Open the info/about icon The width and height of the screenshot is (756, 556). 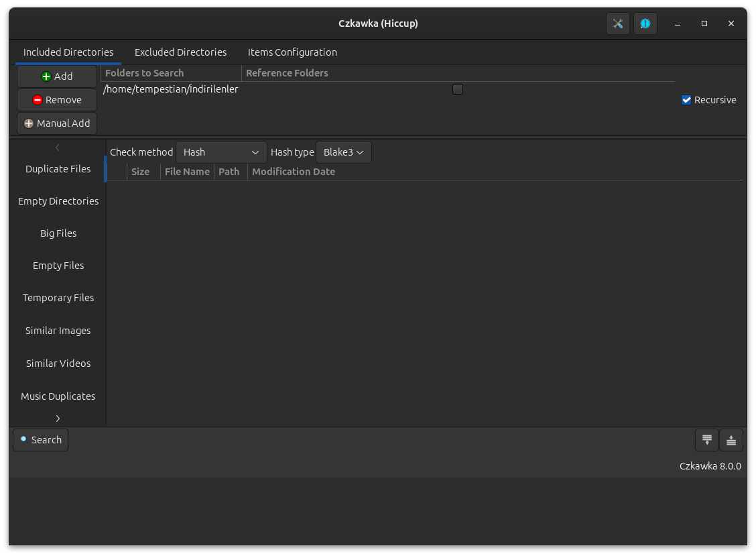(x=645, y=23)
